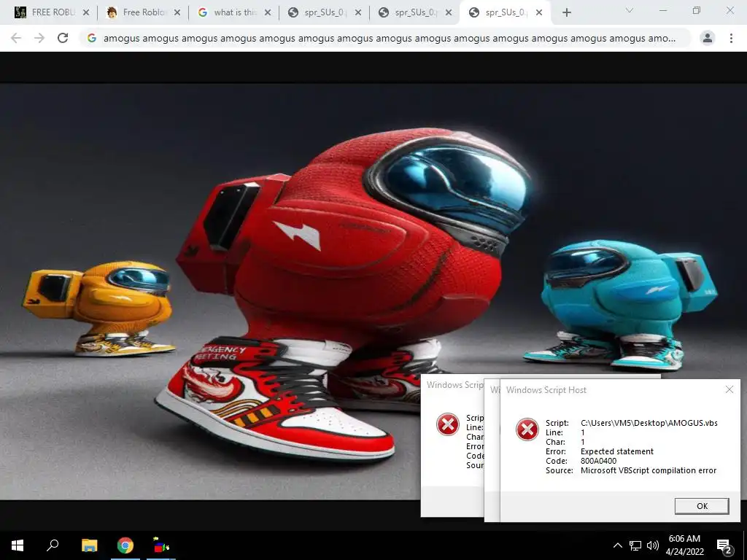Image resolution: width=747 pixels, height=560 pixels.
Task: Close the active spr_SUs_0 tab
Action: [539, 13]
